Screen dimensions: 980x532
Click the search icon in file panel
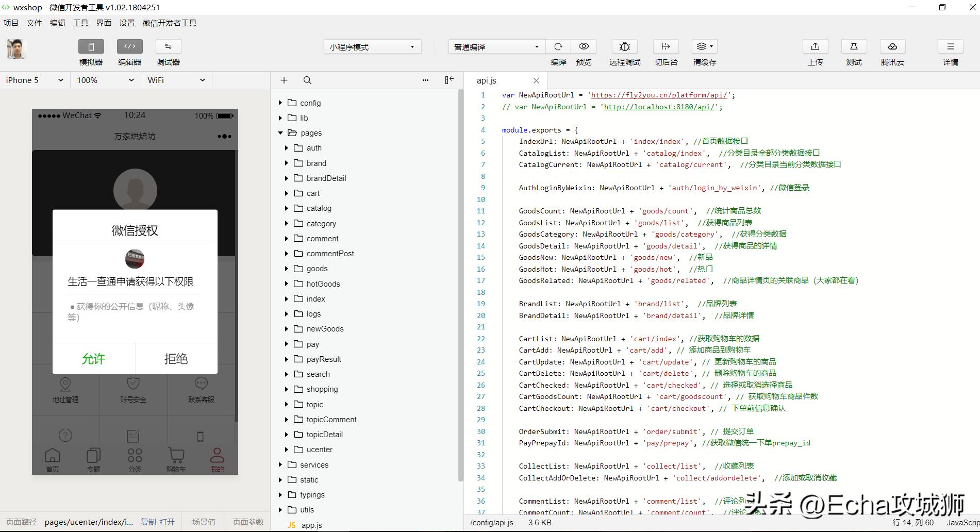point(307,80)
